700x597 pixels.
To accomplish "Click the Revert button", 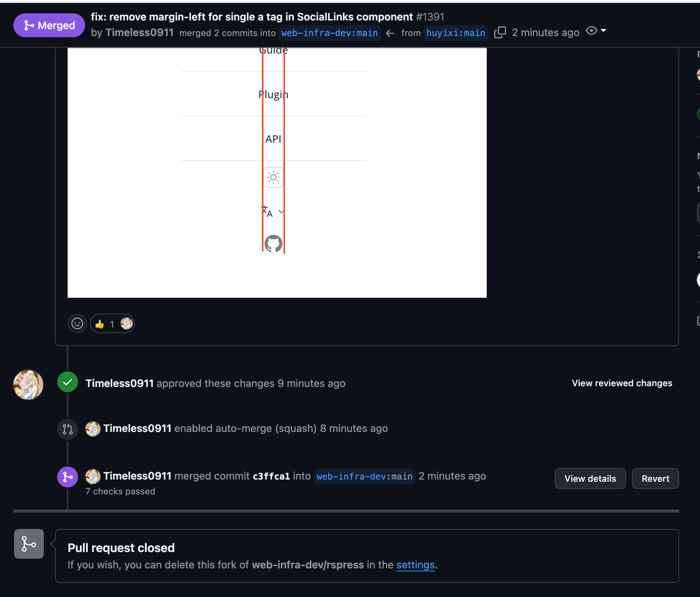I will (x=655, y=478).
